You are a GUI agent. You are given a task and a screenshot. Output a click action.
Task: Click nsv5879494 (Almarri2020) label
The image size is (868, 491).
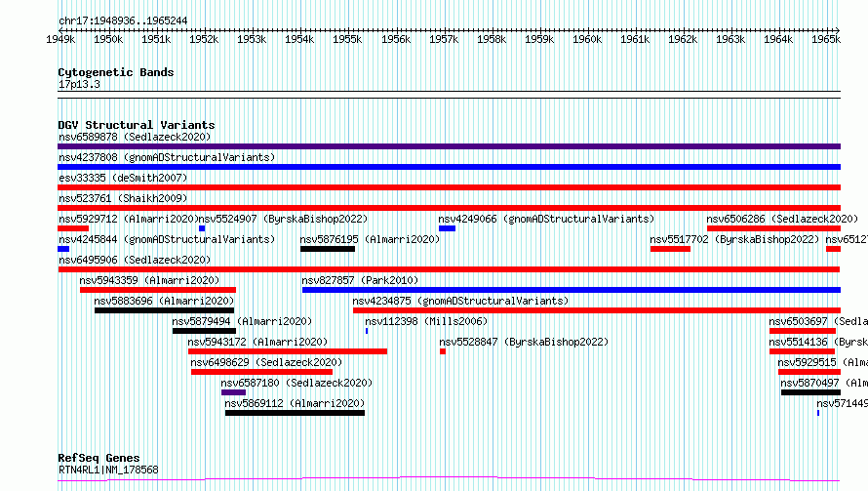pyautogui.click(x=242, y=321)
